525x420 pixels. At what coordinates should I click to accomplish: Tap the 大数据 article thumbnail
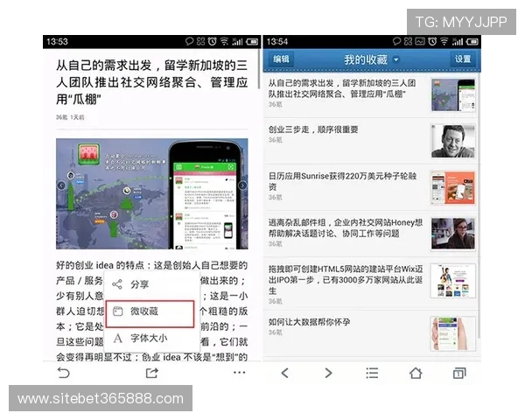point(452,333)
